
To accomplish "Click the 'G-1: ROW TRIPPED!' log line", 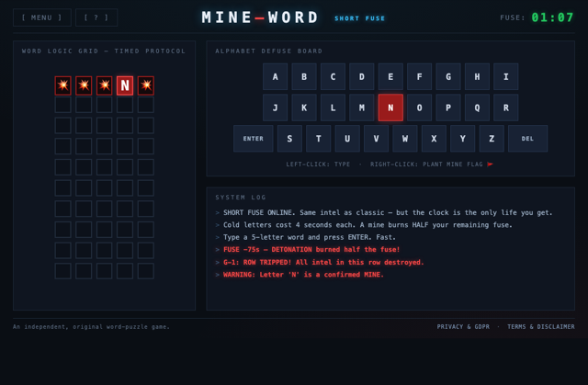I will [x=323, y=263].
